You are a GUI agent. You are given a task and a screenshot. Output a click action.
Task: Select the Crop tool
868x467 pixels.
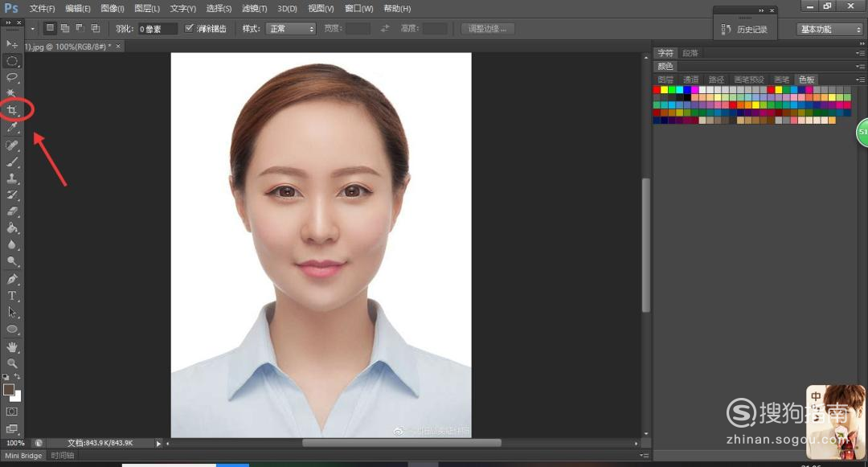click(12, 109)
